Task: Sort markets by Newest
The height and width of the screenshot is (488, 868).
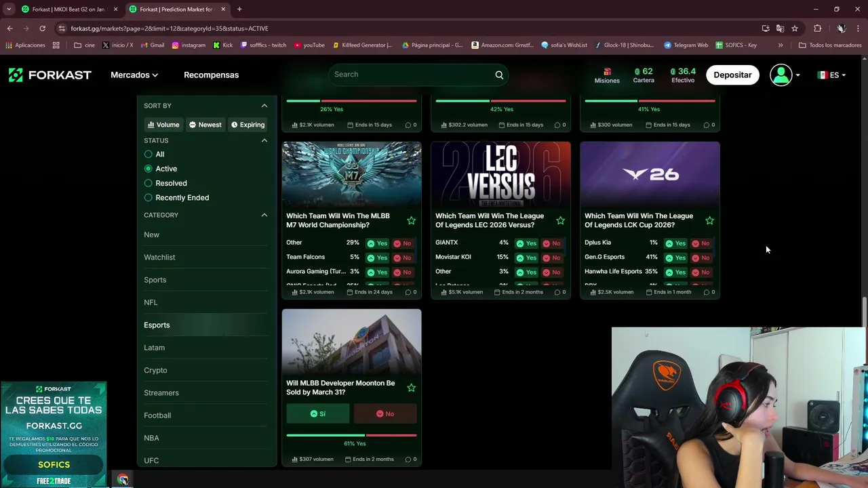Action: click(205, 125)
